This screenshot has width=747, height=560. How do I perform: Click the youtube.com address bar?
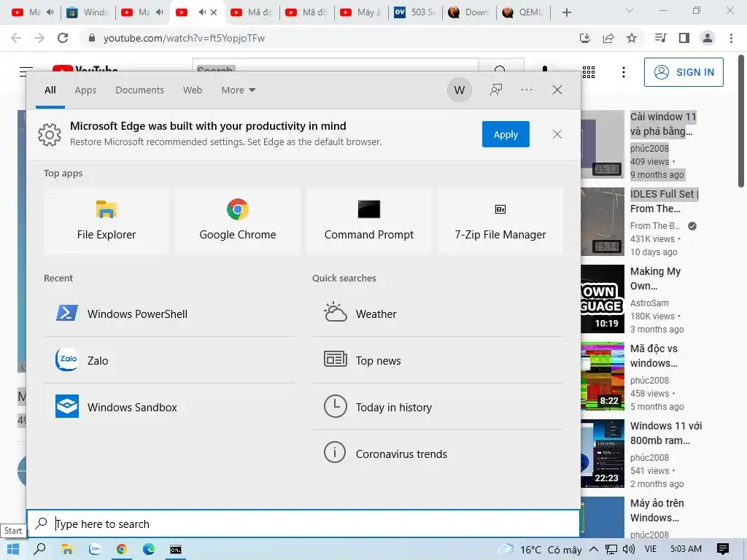(329, 38)
